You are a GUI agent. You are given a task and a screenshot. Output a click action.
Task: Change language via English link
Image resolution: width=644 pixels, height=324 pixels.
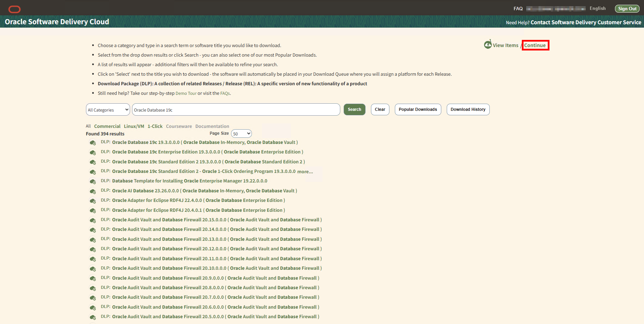598,9
